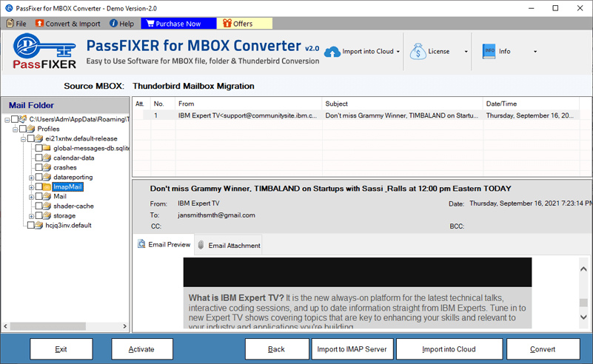Tick the datareporting checkbox
This screenshot has width=593, height=364.
(38, 178)
